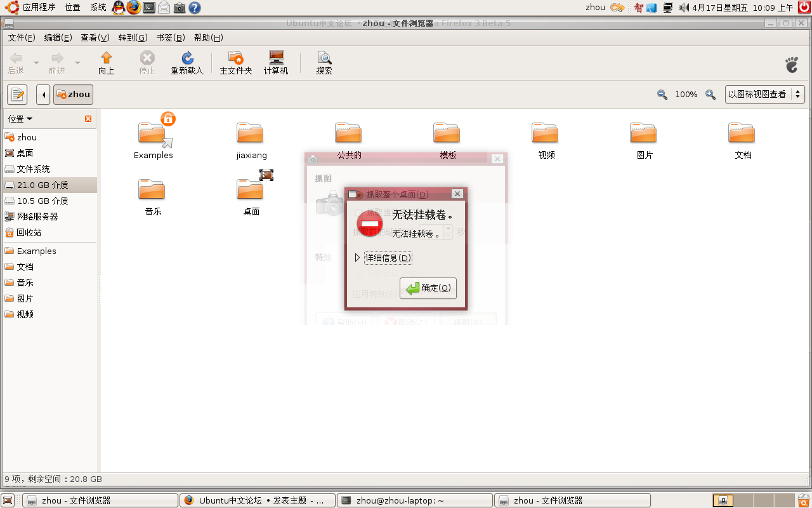Click the zoom out magnifier icon
Viewport: 812px width, 508px height.
tap(662, 95)
